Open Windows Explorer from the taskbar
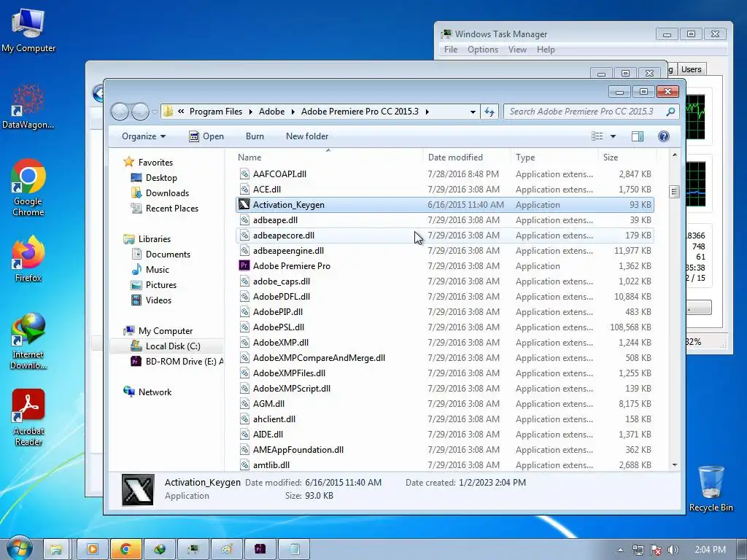The height and width of the screenshot is (560, 747). click(56, 549)
